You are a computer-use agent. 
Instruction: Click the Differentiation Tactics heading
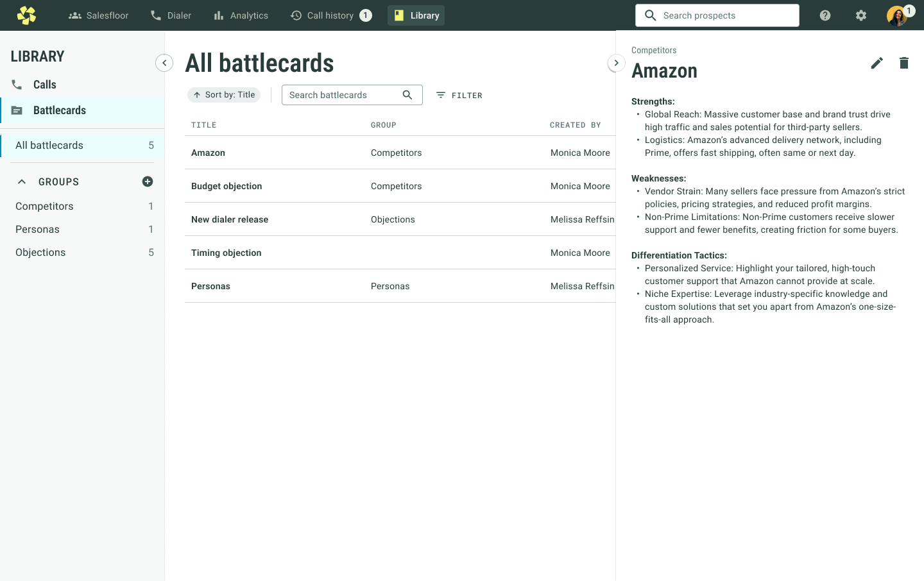point(679,255)
